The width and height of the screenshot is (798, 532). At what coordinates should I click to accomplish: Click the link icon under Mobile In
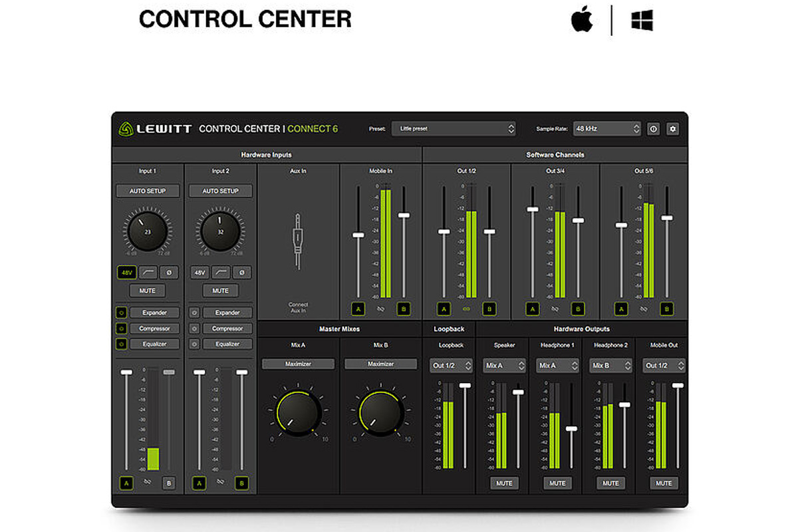[380, 309]
